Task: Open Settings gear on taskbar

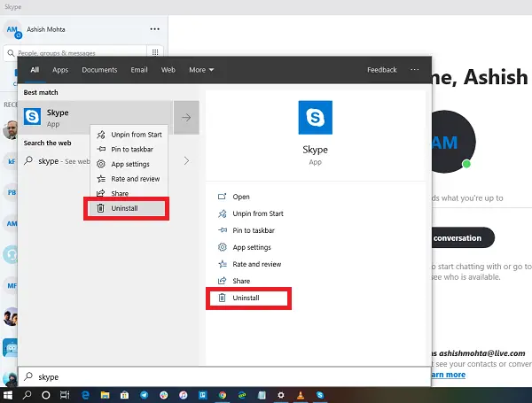Action: point(280,395)
